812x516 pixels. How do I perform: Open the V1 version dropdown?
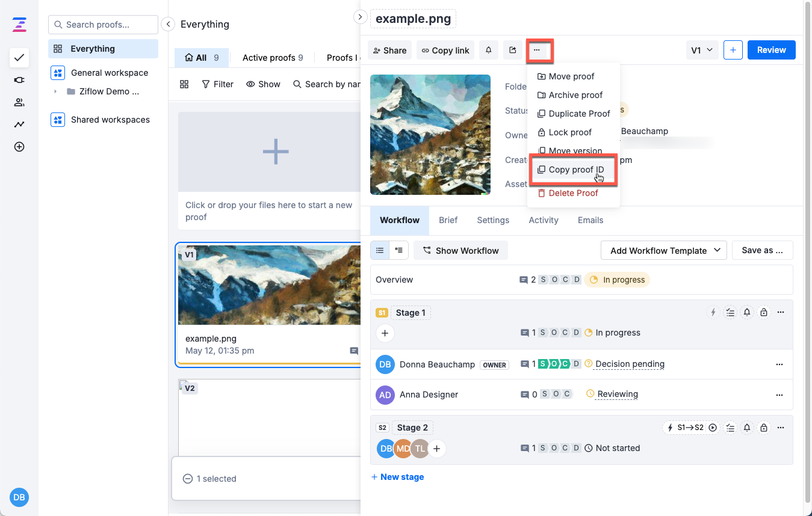[702, 51]
